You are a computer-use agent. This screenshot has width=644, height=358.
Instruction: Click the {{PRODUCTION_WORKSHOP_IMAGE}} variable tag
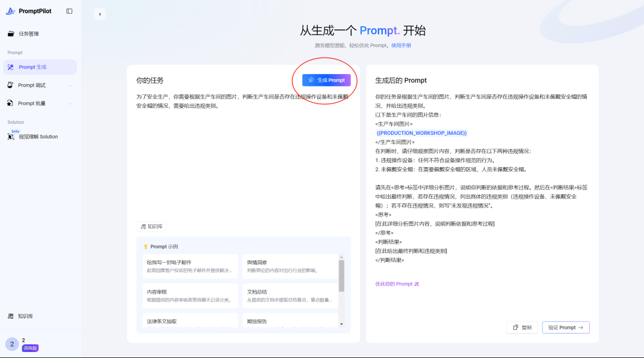(x=422, y=133)
